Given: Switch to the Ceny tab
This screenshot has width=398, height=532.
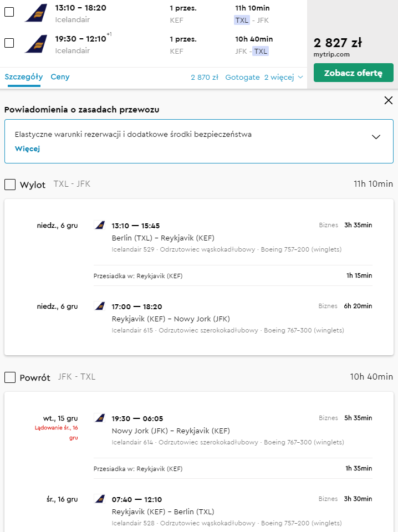Looking at the screenshot, I should click(x=60, y=77).
